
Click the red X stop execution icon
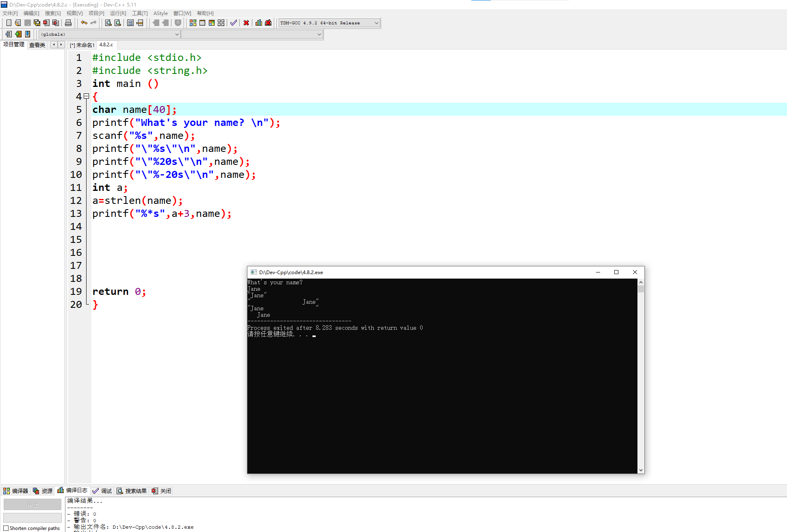[246, 23]
